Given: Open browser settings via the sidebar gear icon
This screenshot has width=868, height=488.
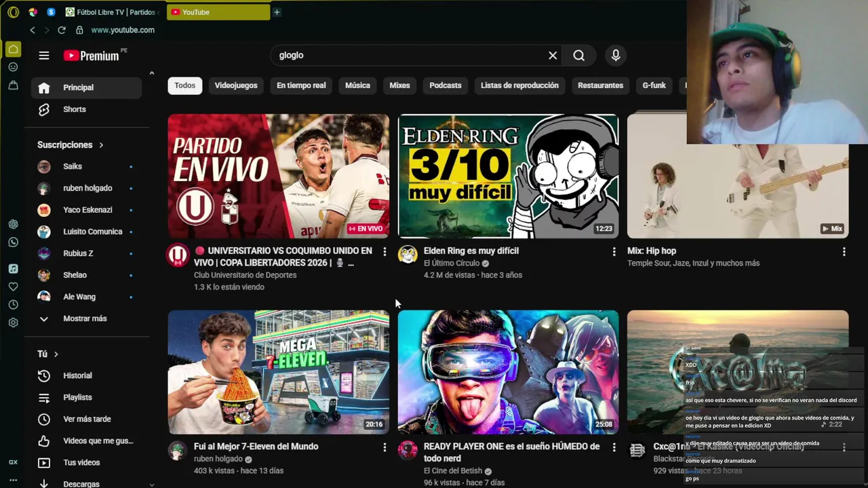Looking at the screenshot, I should (13, 323).
